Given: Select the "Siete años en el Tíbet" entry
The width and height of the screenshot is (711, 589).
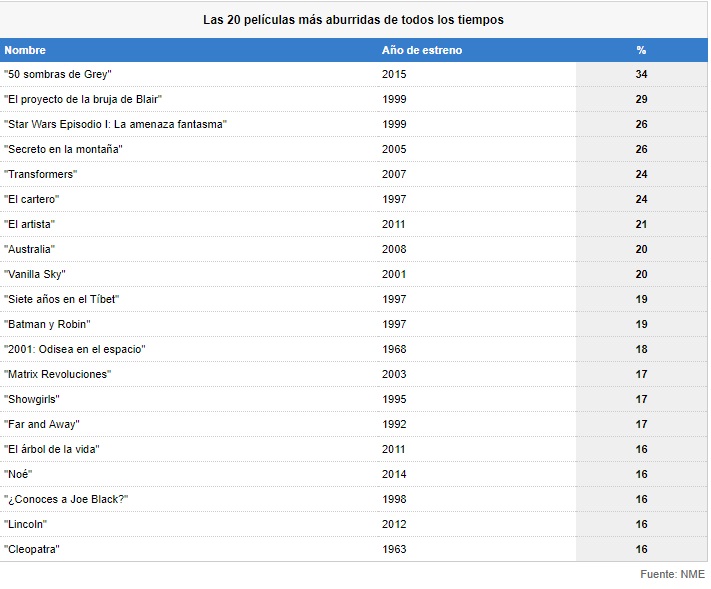Looking at the screenshot, I should coord(62,299).
